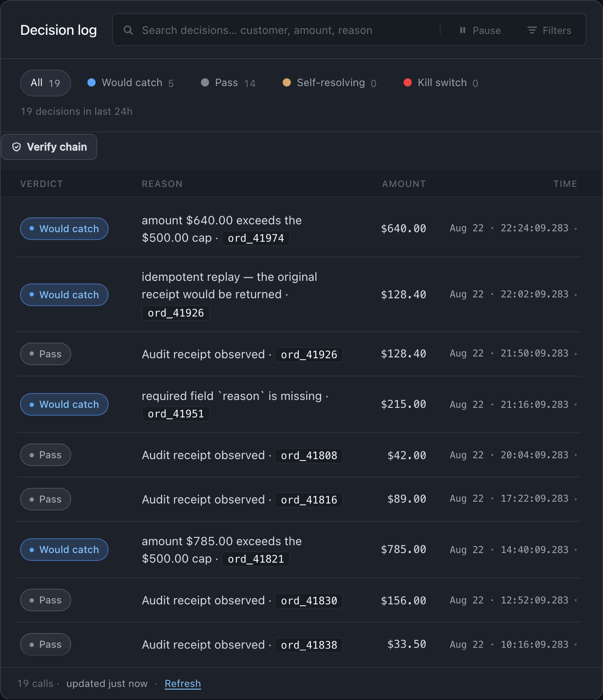Click the Refresh link
Screen dimensions: 603x700
coord(183,683)
